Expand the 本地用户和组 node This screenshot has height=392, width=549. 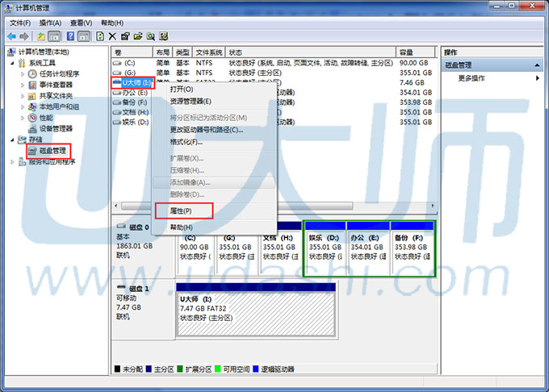(23, 107)
